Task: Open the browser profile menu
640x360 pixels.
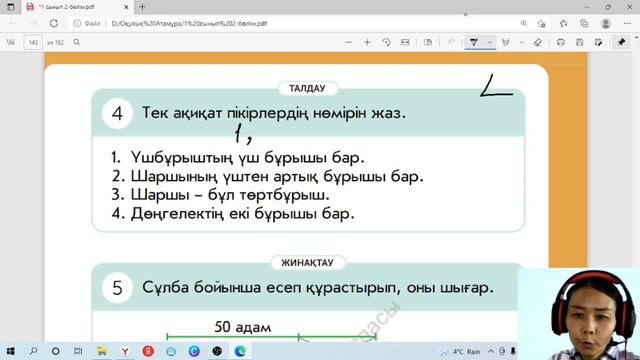Action: point(606,23)
